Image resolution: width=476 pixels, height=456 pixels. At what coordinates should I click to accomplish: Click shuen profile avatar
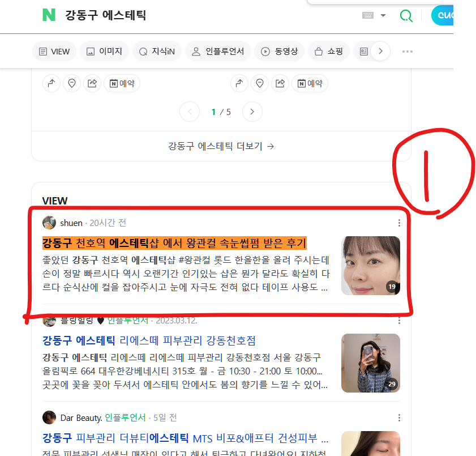(49, 223)
